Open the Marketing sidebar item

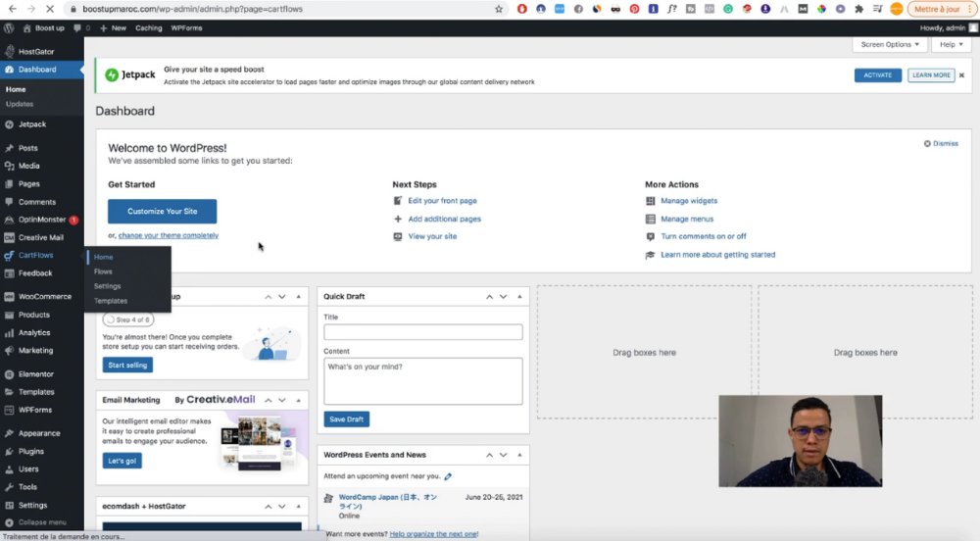point(35,351)
